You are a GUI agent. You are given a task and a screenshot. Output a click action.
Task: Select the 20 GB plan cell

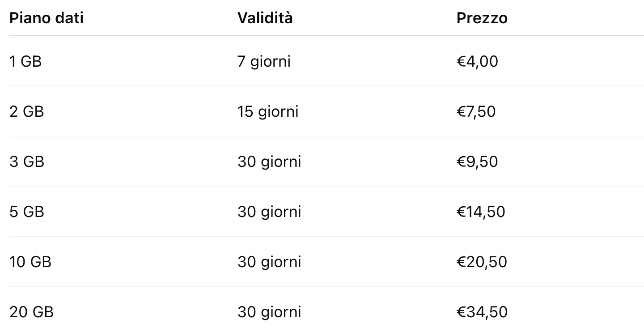[x=31, y=312]
